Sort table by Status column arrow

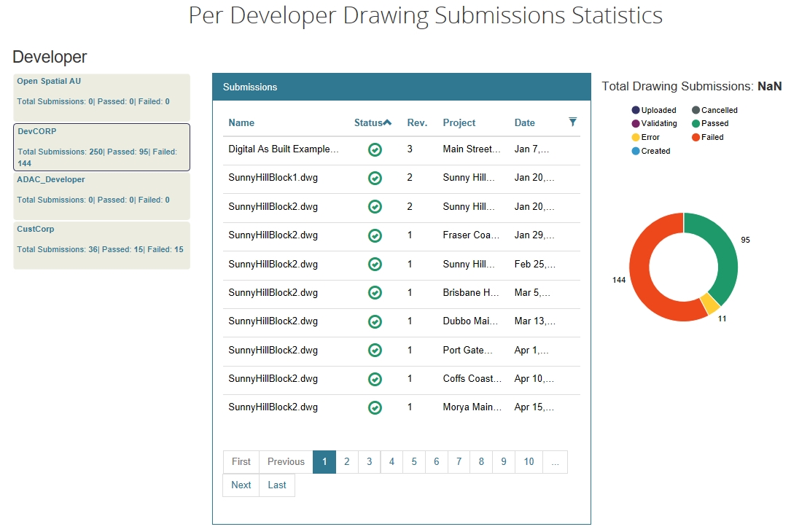coord(387,122)
